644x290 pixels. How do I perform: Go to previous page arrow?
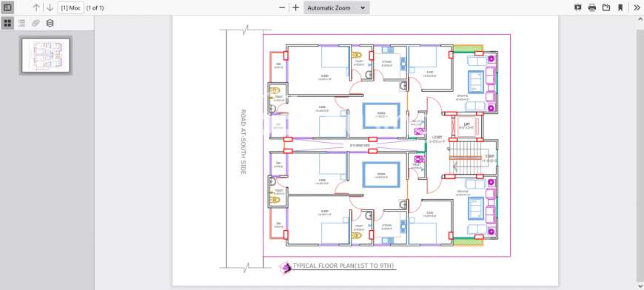tap(36, 7)
